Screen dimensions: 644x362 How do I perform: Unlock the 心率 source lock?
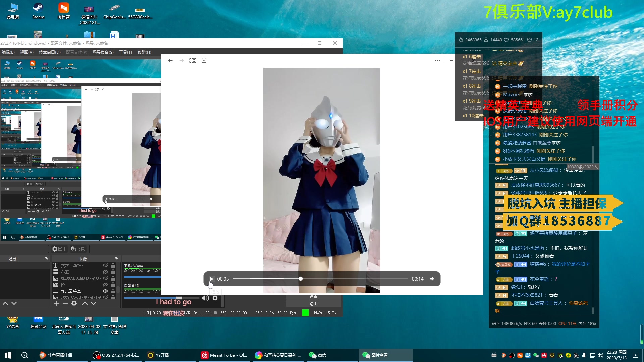[113, 272]
